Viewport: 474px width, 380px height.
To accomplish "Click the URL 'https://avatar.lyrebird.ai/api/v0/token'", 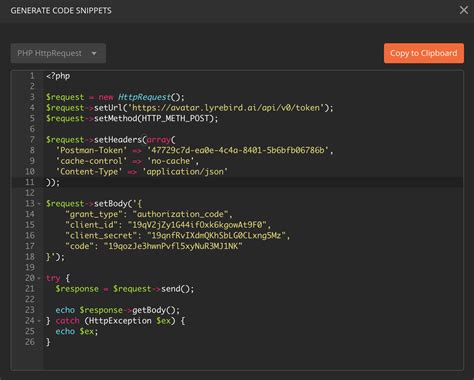I will pyautogui.click(x=226, y=108).
